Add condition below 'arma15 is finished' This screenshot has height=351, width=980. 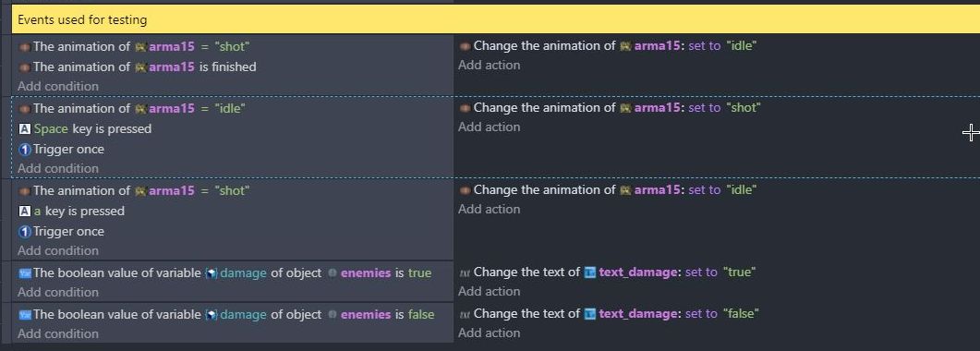click(58, 86)
